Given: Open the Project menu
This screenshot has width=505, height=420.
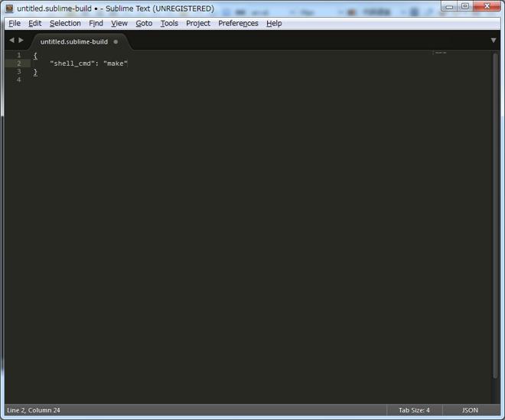Looking at the screenshot, I should 197,23.
